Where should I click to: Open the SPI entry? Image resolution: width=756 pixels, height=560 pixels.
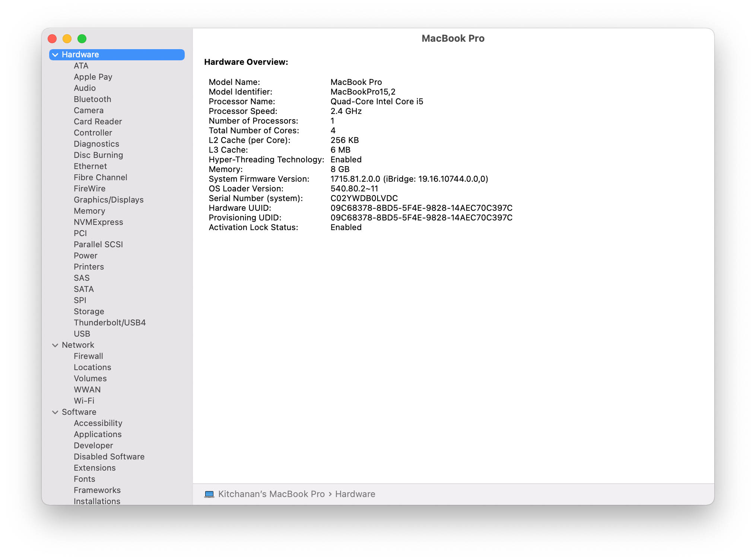80,300
